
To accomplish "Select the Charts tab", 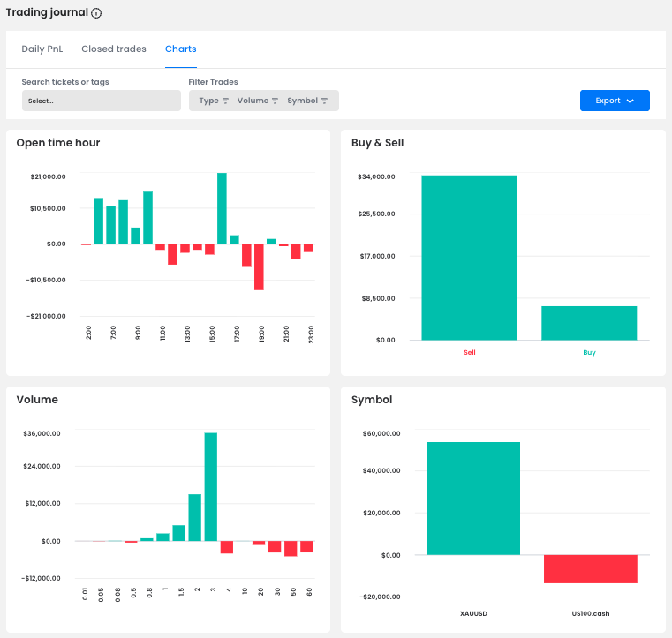I will 181,49.
